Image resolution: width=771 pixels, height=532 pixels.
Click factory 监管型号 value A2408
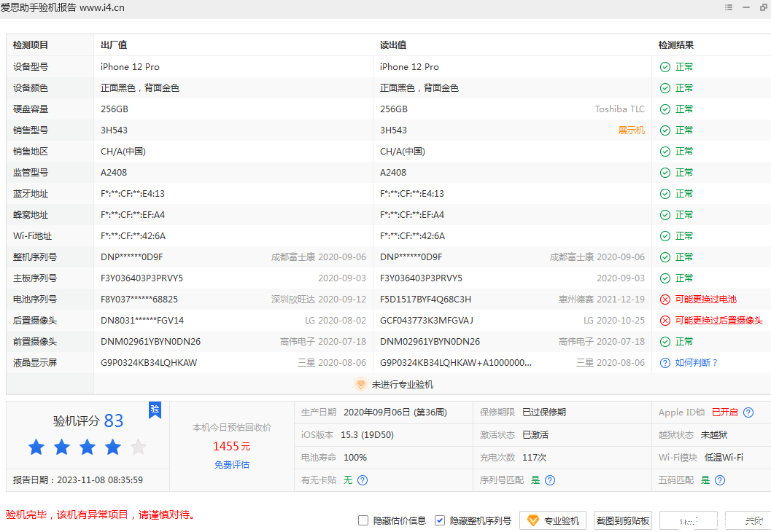click(x=114, y=173)
